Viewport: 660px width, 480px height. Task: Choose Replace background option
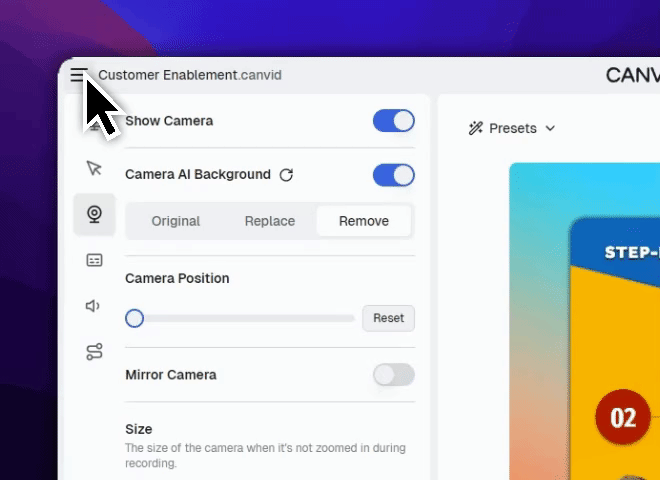point(270,221)
